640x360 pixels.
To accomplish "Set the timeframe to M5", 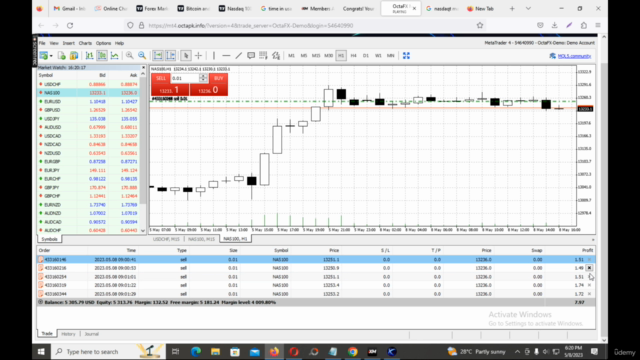I will [x=304, y=56].
